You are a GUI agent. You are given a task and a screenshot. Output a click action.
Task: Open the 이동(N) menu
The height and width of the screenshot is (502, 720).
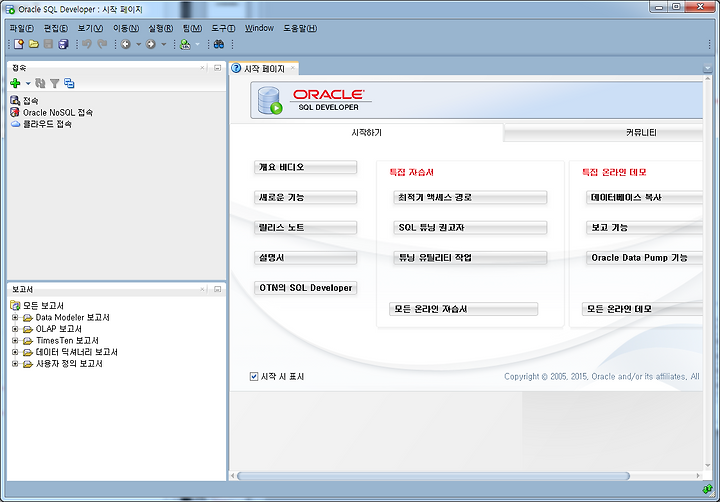[x=126, y=28]
